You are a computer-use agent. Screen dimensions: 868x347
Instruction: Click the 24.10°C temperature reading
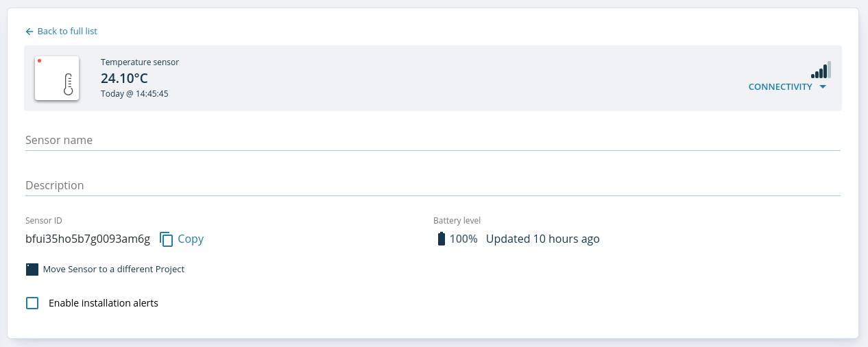pos(124,78)
